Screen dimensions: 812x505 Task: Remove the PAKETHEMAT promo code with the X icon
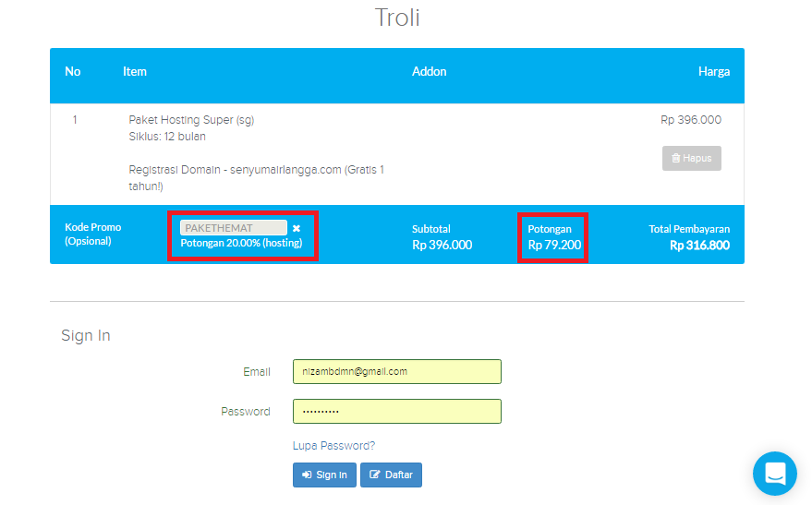[297, 228]
